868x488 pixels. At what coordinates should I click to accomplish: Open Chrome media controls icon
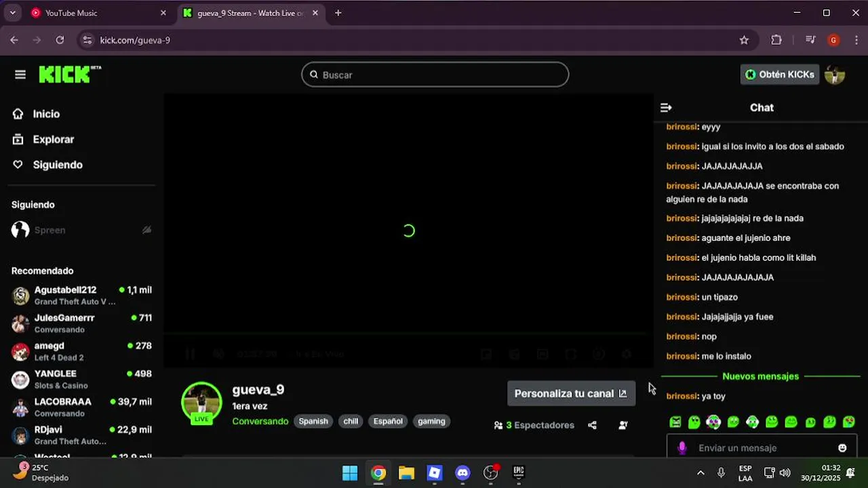tap(810, 40)
